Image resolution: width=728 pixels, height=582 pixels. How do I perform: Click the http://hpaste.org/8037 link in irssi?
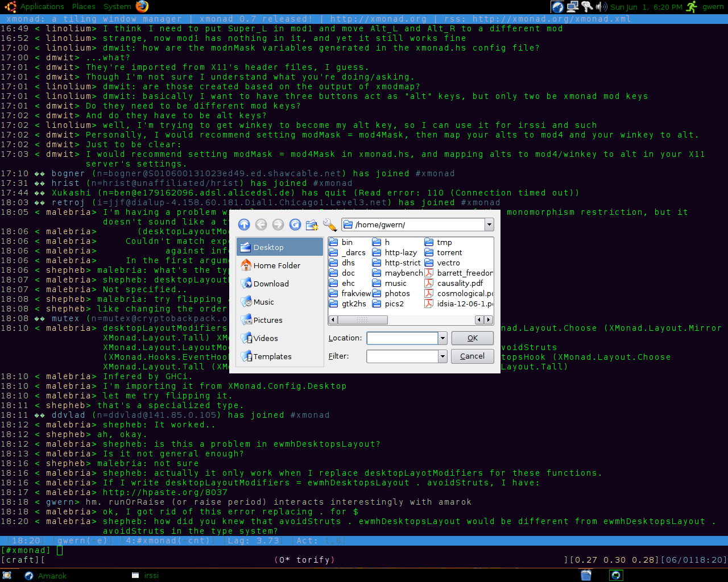[x=165, y=492]
